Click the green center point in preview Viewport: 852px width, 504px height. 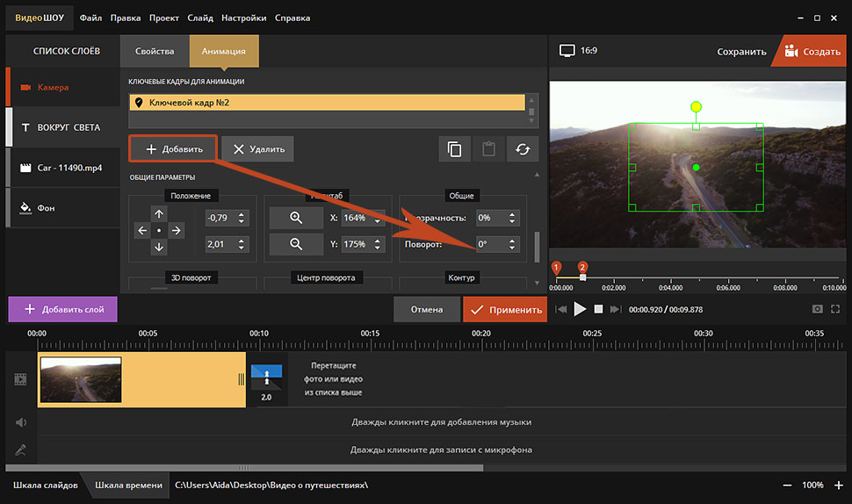[x=696, y=168]
